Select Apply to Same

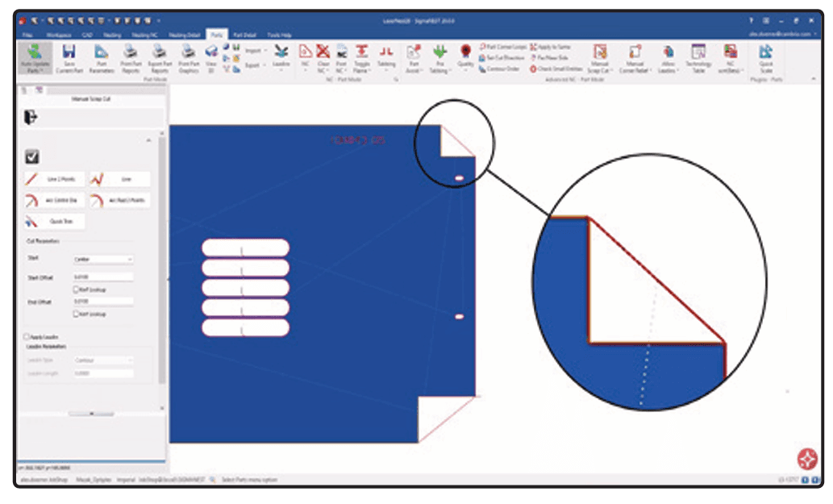550,47
